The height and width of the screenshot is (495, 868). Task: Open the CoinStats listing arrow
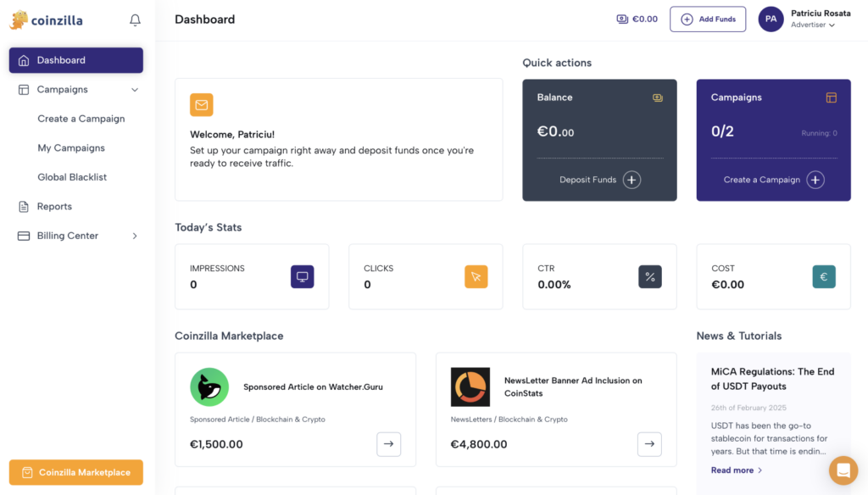[649, 444]
